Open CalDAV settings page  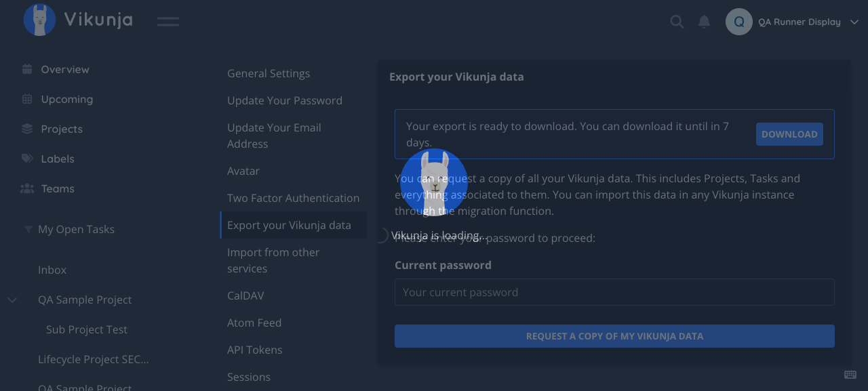[x=245, y=295]
